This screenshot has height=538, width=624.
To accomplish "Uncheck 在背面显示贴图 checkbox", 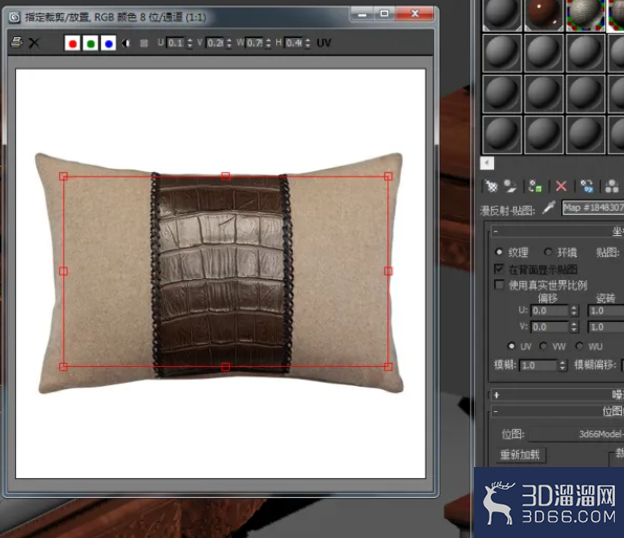I will click(499, 269).
